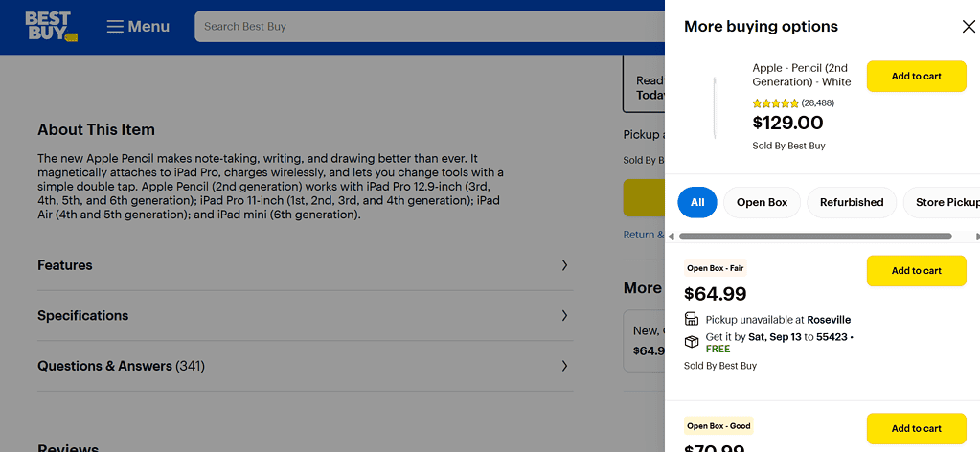This screenshot has height=452, width=980.
Task: Open the hamburger Menu
Action: click(x=138, y=26)
